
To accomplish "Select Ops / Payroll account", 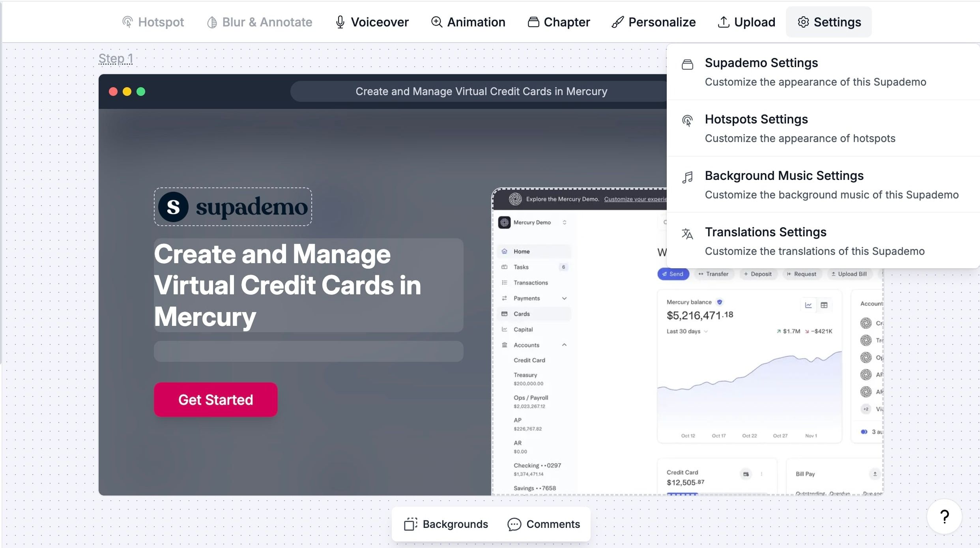I will [x=531, y=402].
